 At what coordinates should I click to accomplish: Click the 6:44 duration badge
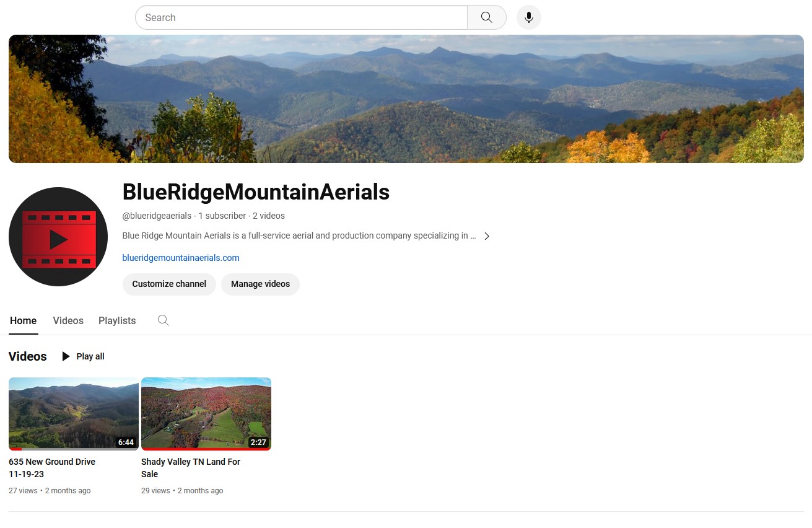[x=126, y=442]
